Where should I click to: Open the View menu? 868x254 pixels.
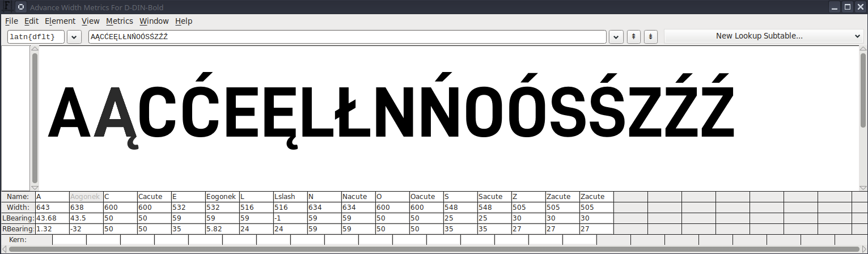(91, 21)
